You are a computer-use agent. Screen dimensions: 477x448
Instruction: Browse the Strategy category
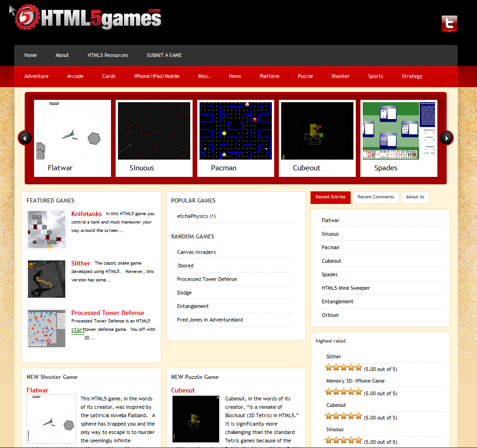point(412,76)
